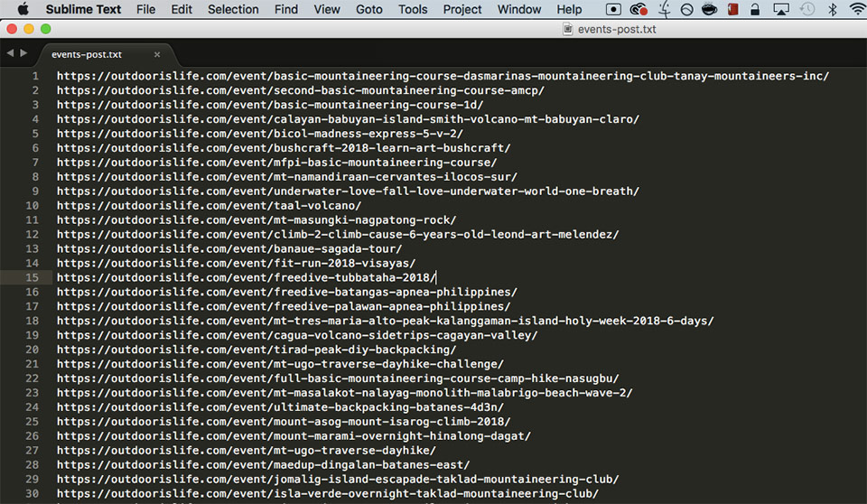Open the Find menu
Image resolution: width=867 pixels, height=504 pixels.
click(286, 9)
